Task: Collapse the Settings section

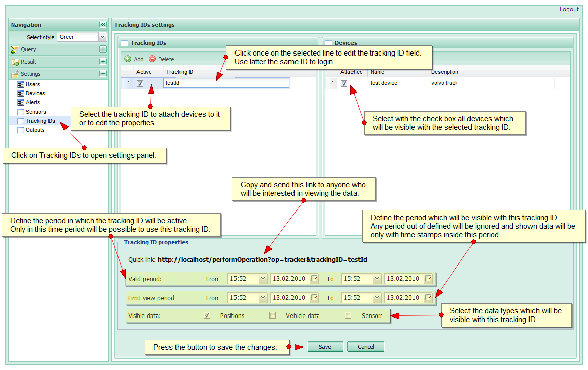Action: tap(103, 74)
